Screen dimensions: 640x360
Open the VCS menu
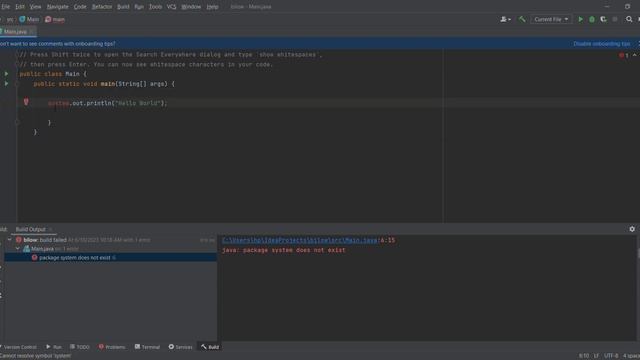[171, 7]
